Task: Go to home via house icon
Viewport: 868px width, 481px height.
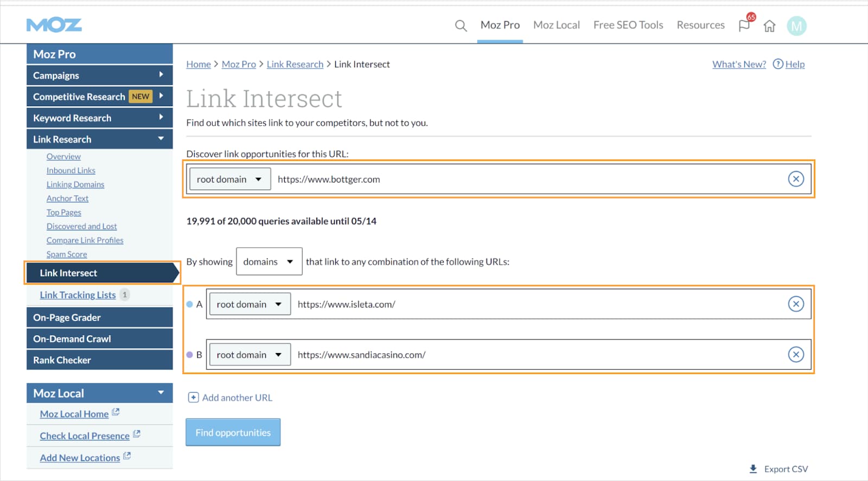Action: tap(769, 26)
